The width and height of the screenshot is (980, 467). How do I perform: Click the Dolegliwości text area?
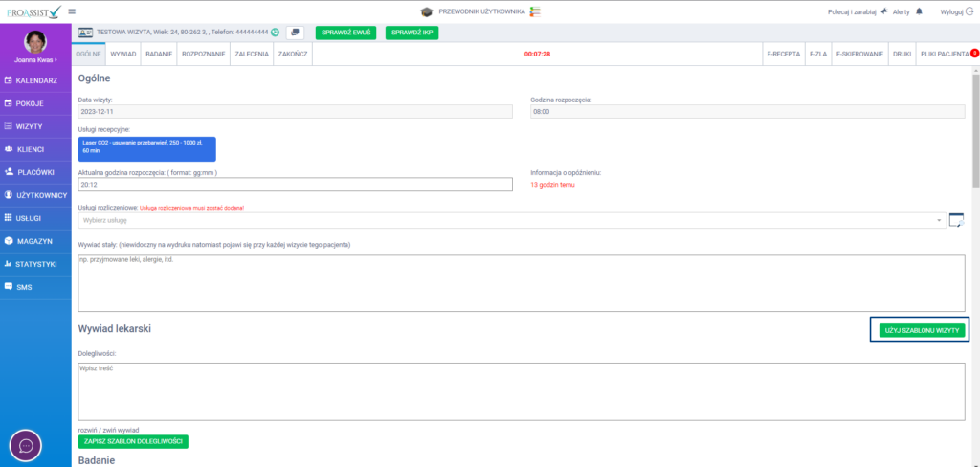click(522, 390)
